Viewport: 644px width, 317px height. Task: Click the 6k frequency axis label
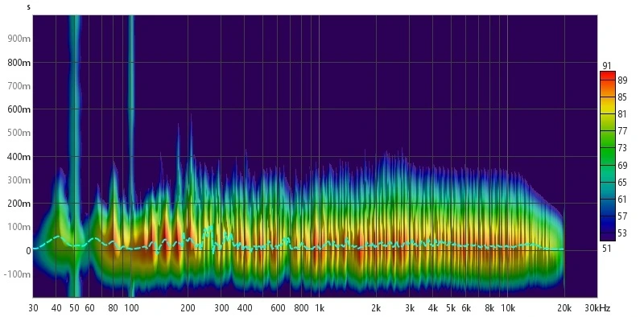466,308
